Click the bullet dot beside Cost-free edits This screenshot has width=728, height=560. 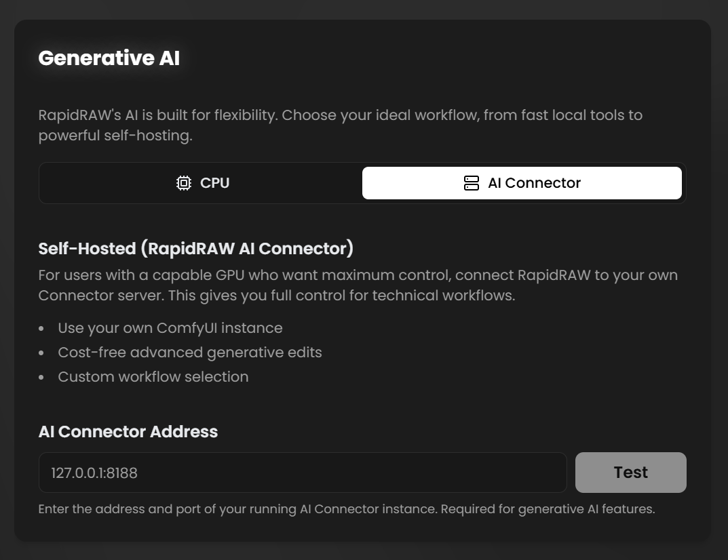pos(41,353)
